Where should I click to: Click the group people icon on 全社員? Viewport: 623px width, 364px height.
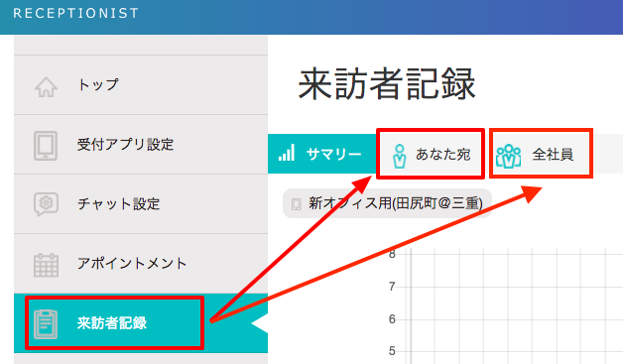509,156
